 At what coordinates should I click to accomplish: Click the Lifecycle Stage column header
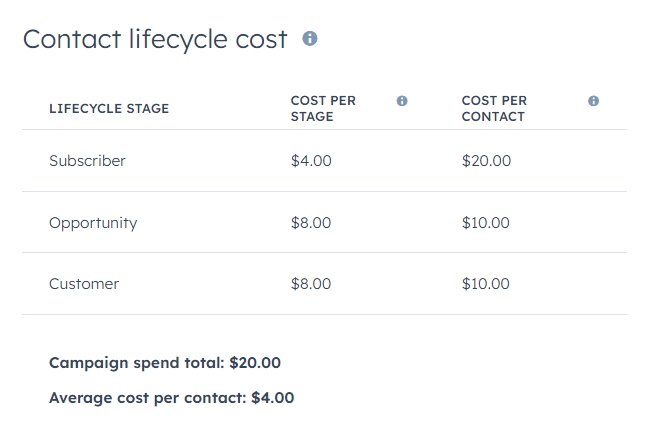109,108
